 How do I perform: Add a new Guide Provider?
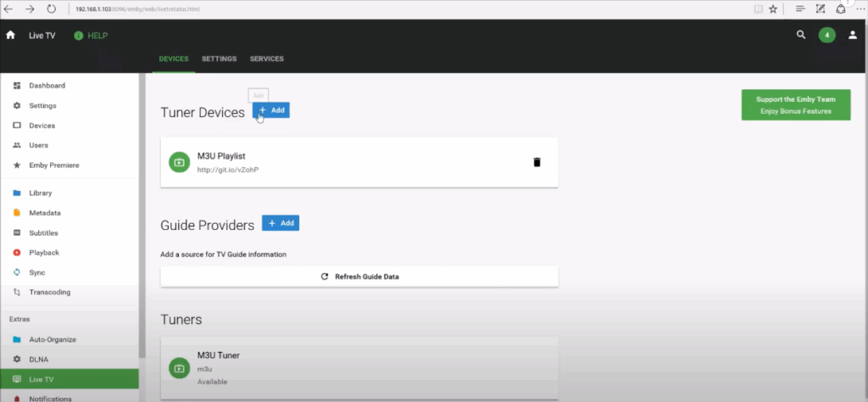tap(281, 223)
